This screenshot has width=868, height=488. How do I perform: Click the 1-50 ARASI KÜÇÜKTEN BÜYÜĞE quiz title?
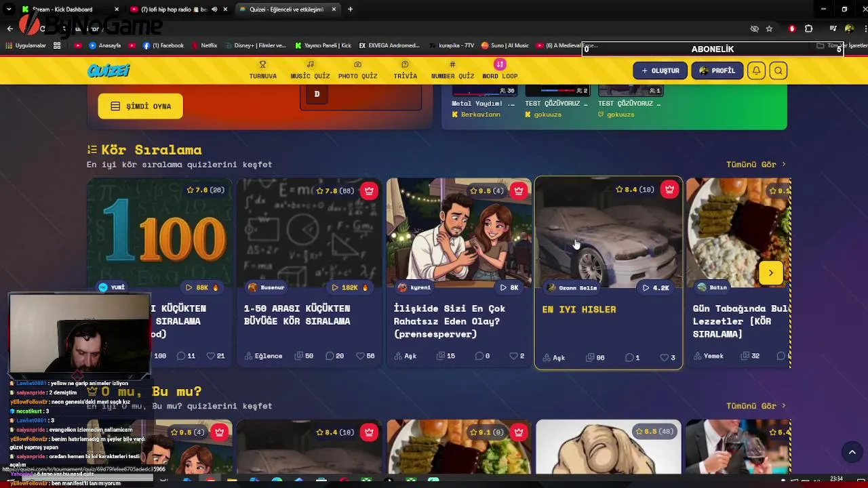pos(297,314)
